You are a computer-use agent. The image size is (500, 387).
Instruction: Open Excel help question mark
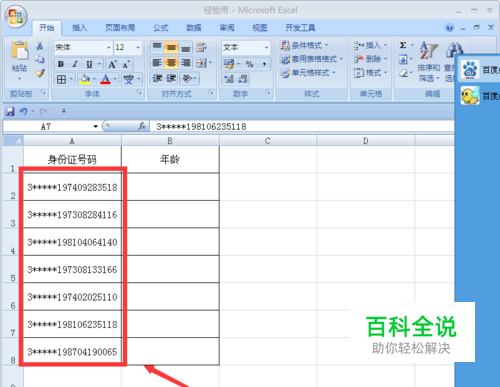(x=449, y=28)
